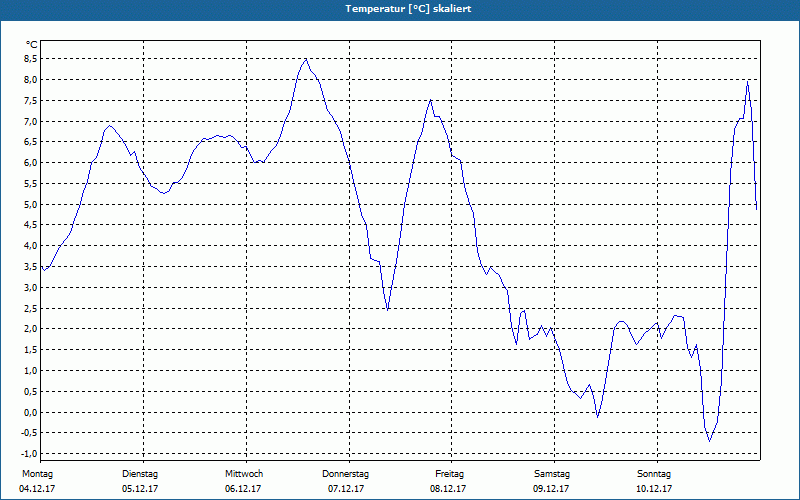Click the 10.12.17 date label
800x500 pixels.
654,489
